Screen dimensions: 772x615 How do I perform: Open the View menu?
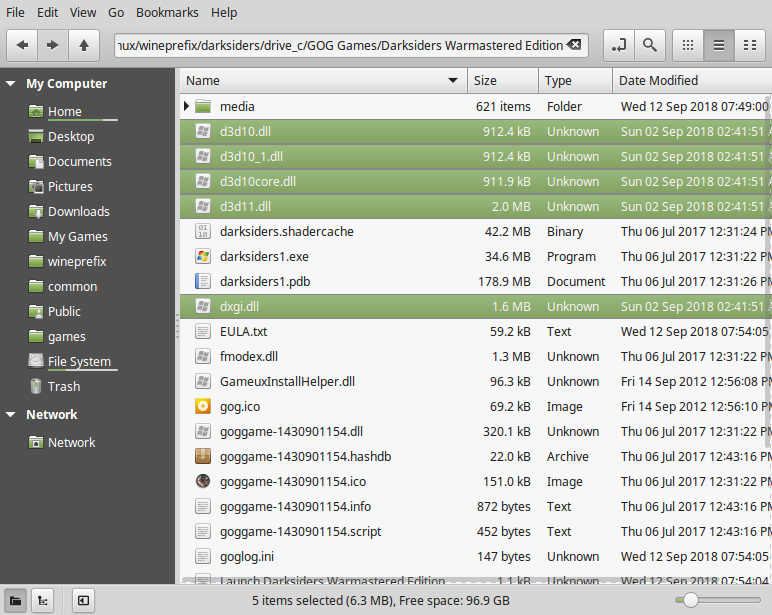tap(83, 12)
